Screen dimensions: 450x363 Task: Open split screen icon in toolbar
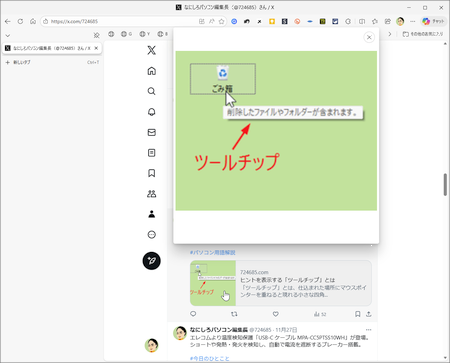click(x=362, y=21)
